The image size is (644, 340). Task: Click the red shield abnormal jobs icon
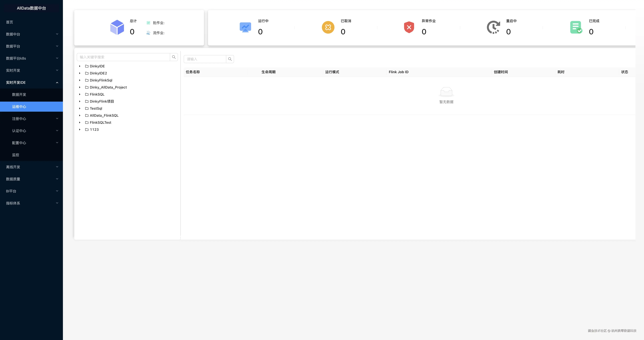409,27
